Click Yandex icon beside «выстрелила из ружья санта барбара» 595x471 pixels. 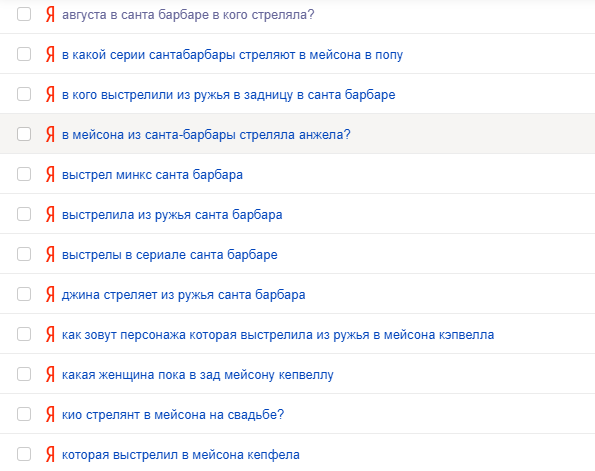(x=50, y=215)
